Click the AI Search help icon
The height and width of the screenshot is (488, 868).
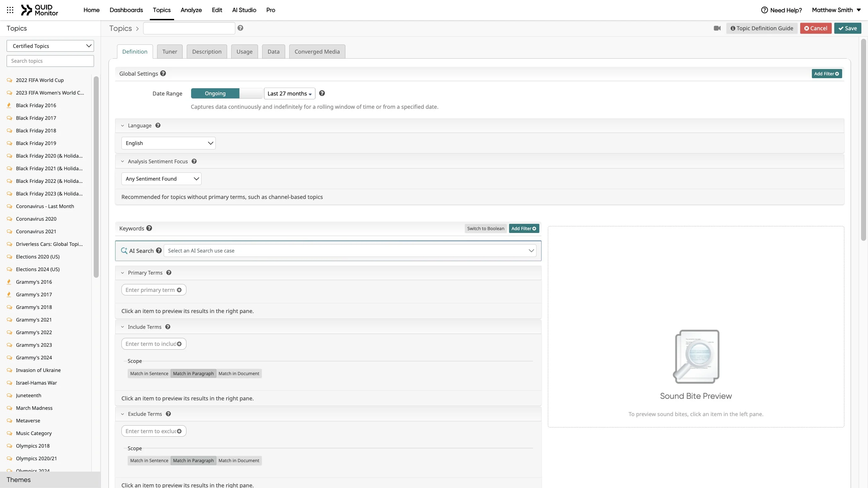(159, 251)
